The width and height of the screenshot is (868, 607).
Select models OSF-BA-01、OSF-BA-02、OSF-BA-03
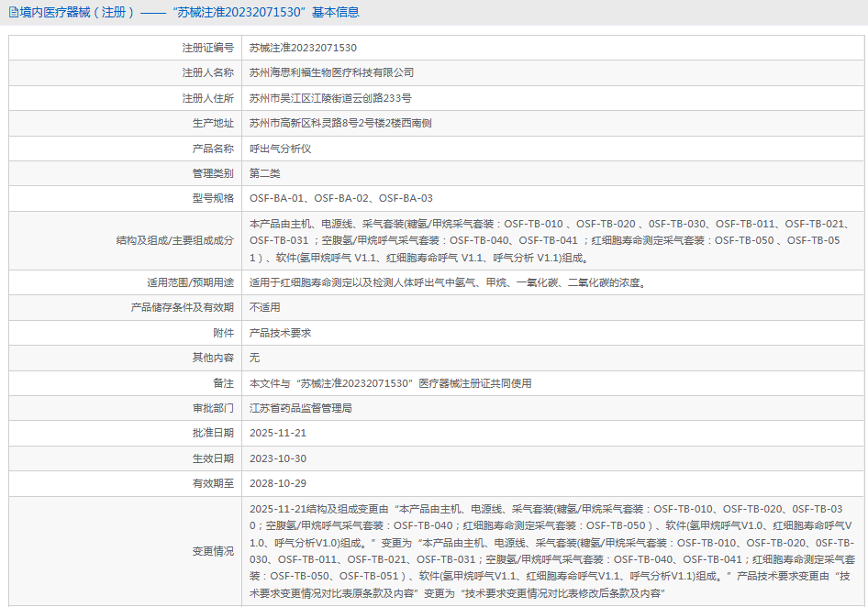click(x=341, y=199)
